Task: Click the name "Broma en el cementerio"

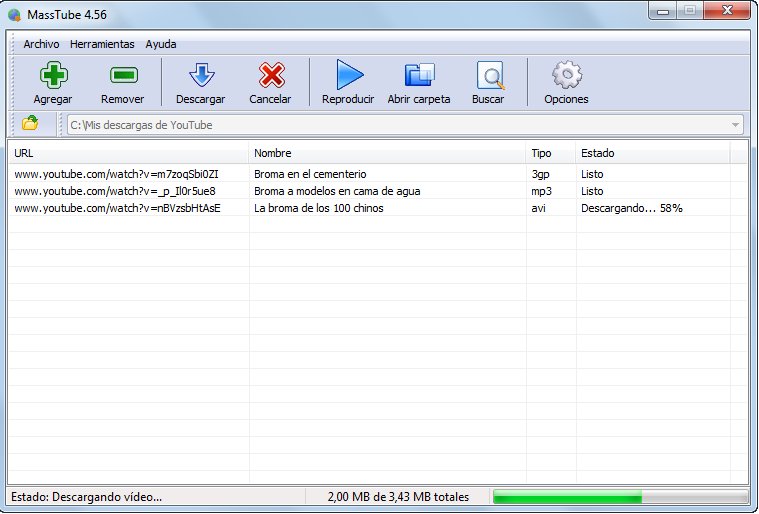Action: (x=310, y=174)
